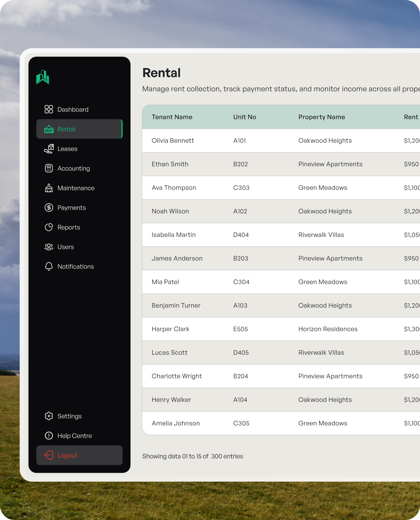Select tenant Amelia Johnson
Screen dimensions: 420x520
click(x=176, y=423)
